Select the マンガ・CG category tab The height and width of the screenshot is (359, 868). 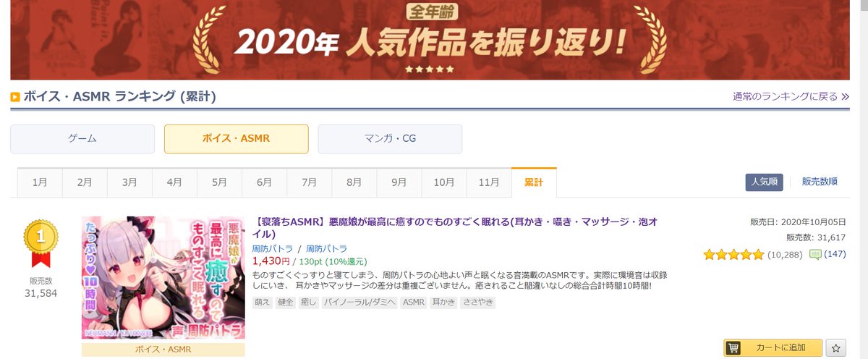[x=390, y=139]
